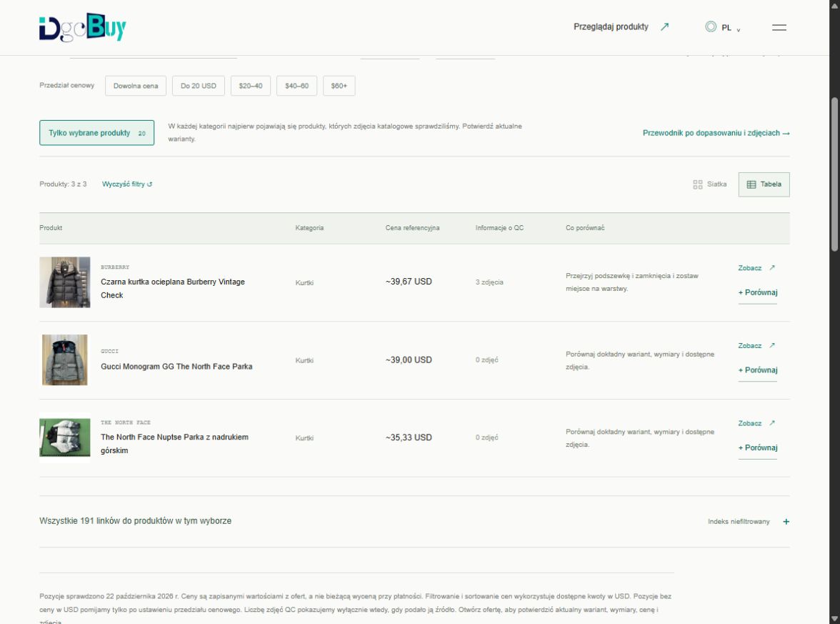Expand Wszystkie 191 linków do produktów section
Screen dimensions: 840x624
tap(414, 521)
